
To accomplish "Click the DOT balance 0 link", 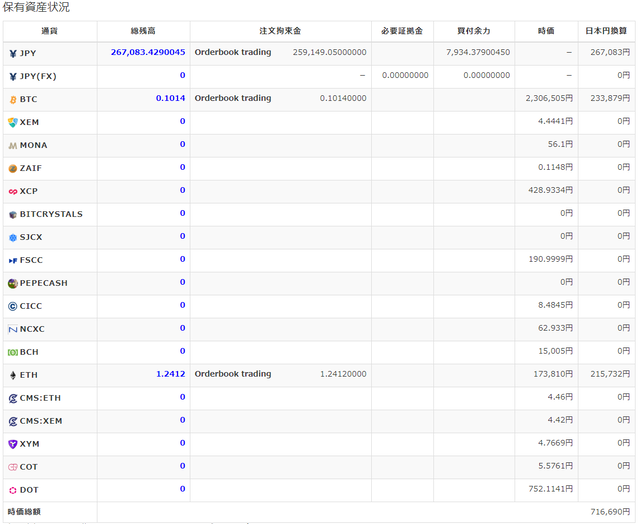I will pos(182,489).
